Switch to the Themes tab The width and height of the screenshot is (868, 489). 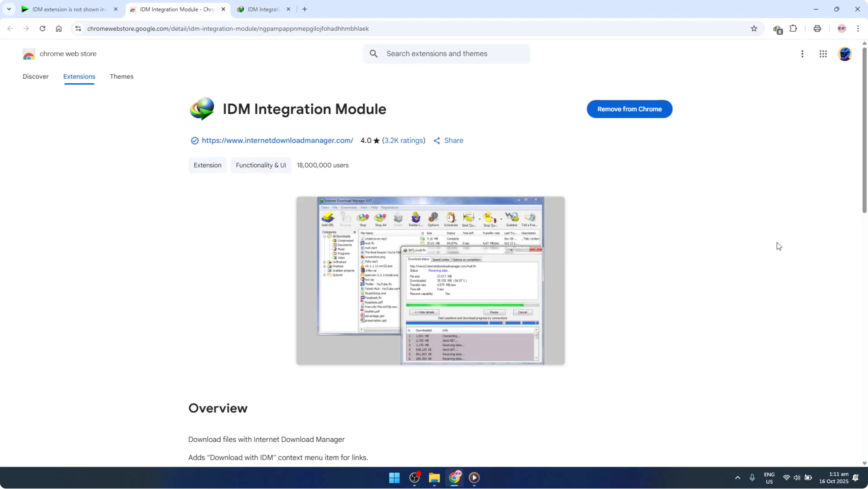point(122,76)
